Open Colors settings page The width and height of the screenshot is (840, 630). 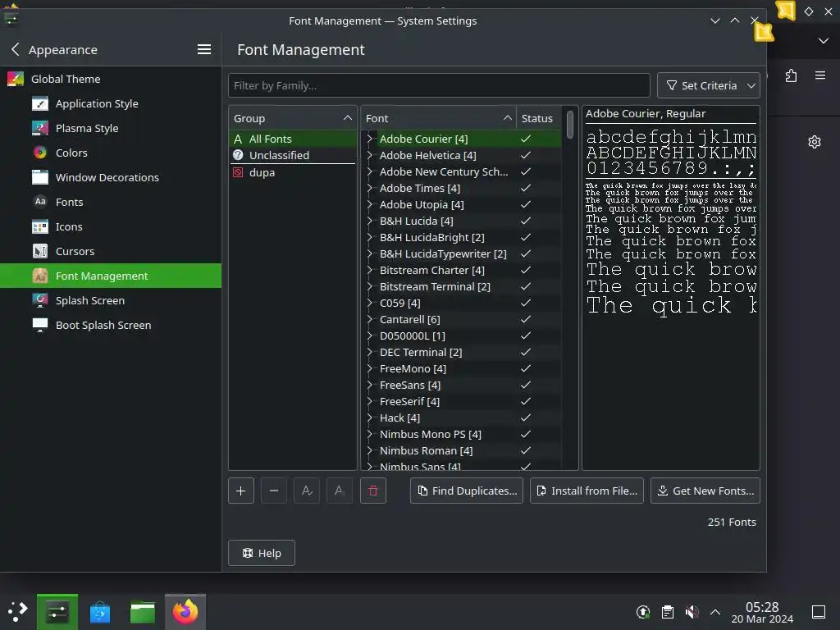coord(111,153)
